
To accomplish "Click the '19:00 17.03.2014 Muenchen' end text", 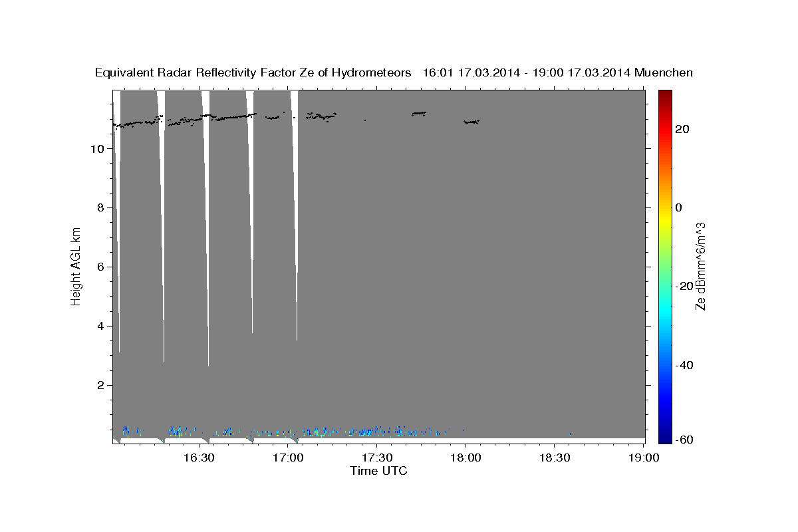I will coord(612,73).
